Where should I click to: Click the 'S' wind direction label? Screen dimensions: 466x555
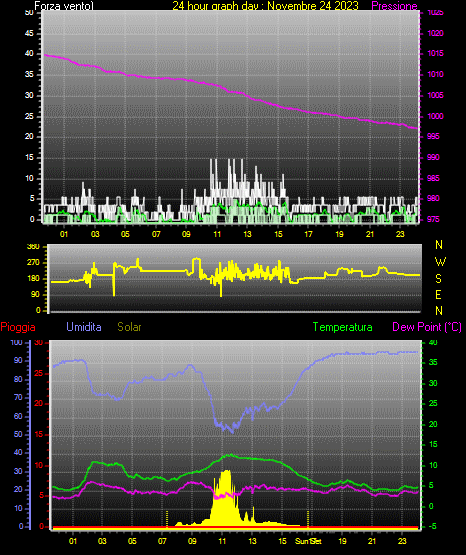coord(438,279)
